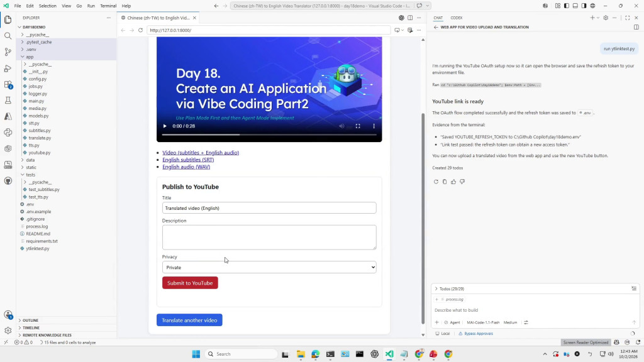Seek within the video progress bar

coord(269,134)
